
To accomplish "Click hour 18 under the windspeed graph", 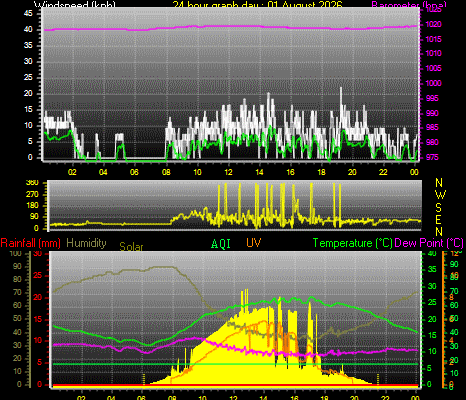I will [321, 172].
